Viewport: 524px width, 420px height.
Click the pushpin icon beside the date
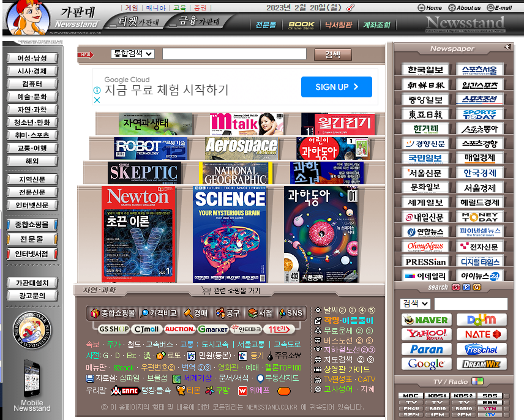point(350,7)
